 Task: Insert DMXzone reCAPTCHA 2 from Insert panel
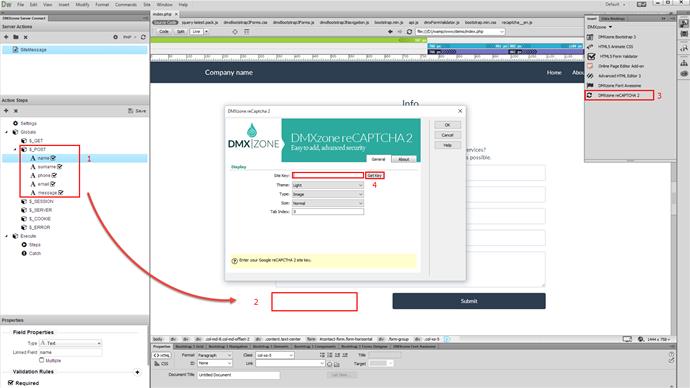pyautogui.click(x=619, y=95)
